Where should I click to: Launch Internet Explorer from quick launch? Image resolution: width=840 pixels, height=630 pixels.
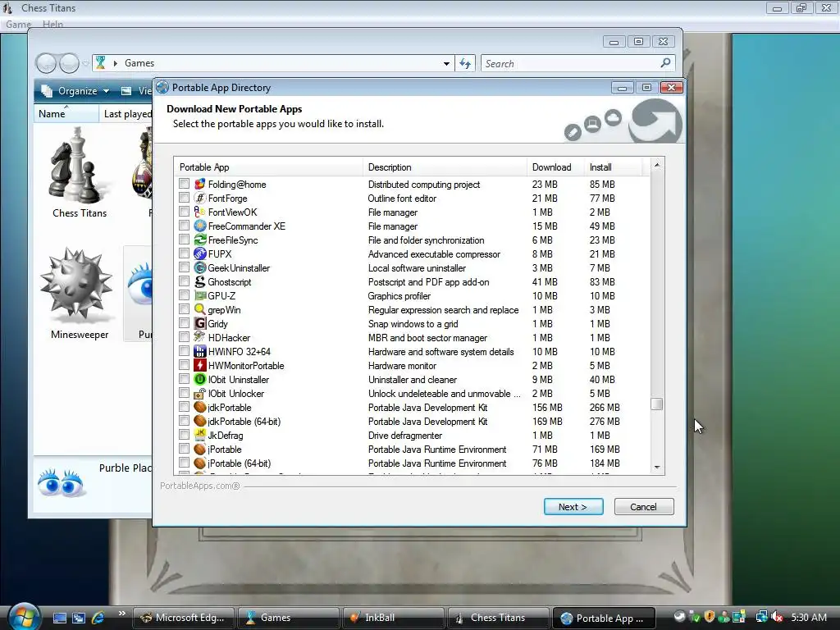(98, 618)
